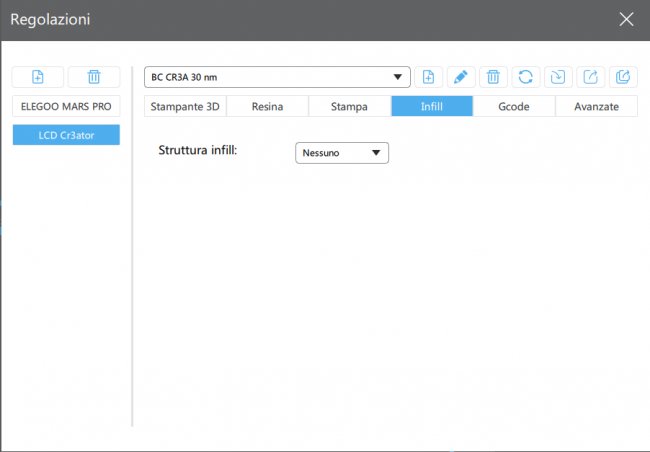Create a new profile next to the profile dropdown
Viewport: 650px width, 452px height.
pos(428,77)
